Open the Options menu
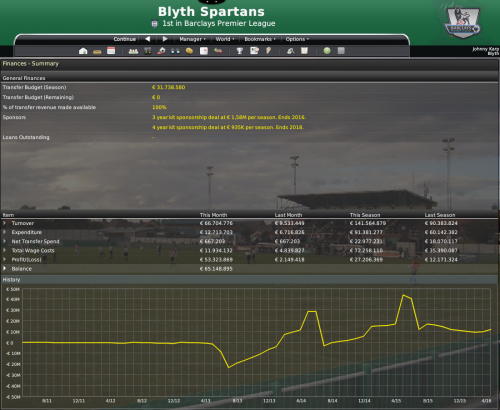 297,39
